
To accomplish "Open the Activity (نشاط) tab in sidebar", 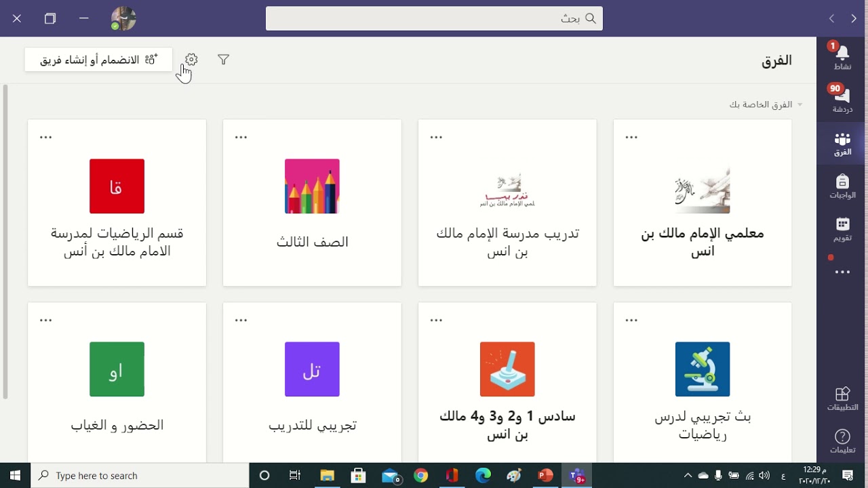I will coord(842,57).
